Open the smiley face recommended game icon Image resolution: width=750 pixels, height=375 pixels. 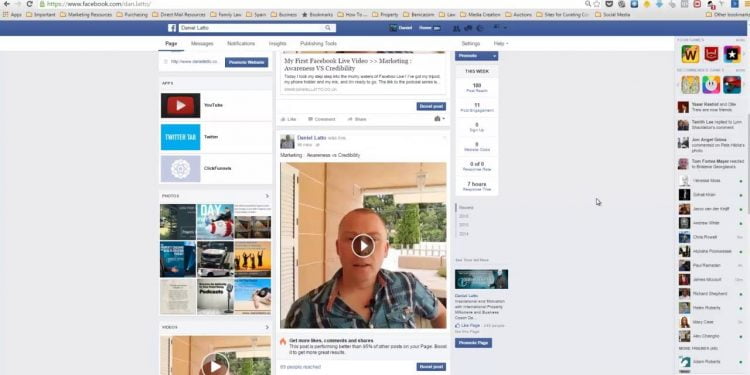pyautogui.click(x=711, y=85)
